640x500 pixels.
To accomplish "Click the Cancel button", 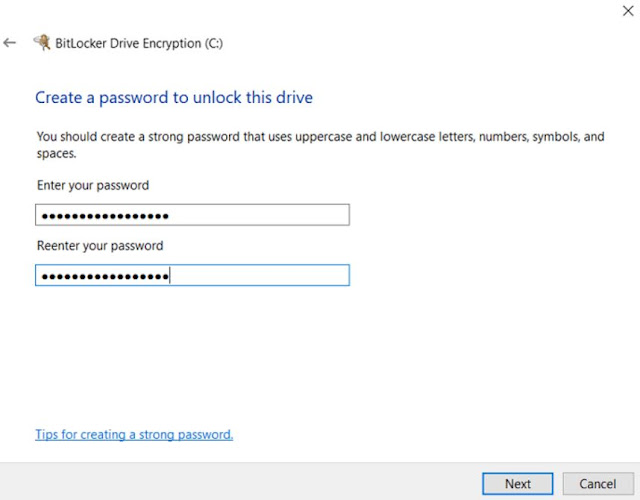I will click(598, 484).
